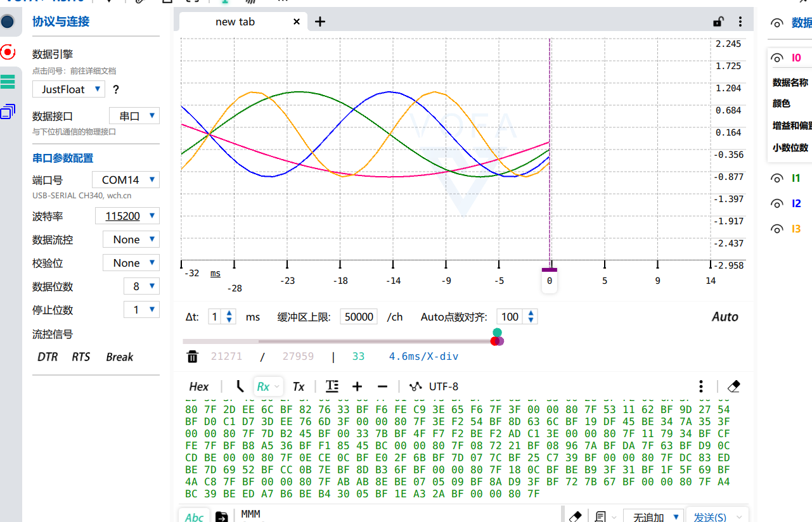This screenshot has height=522, width=812.
Task: Toggle the serial connection circle button
Action: [x=8, y=22]
